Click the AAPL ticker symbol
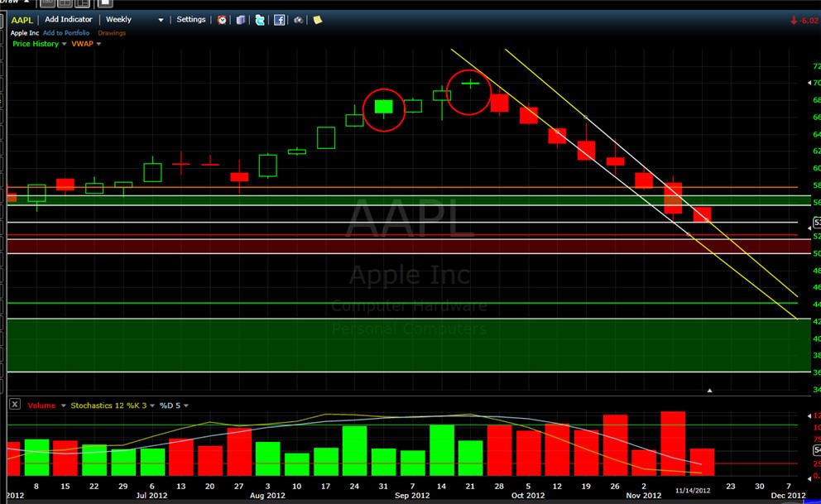 tap(22, 20)
